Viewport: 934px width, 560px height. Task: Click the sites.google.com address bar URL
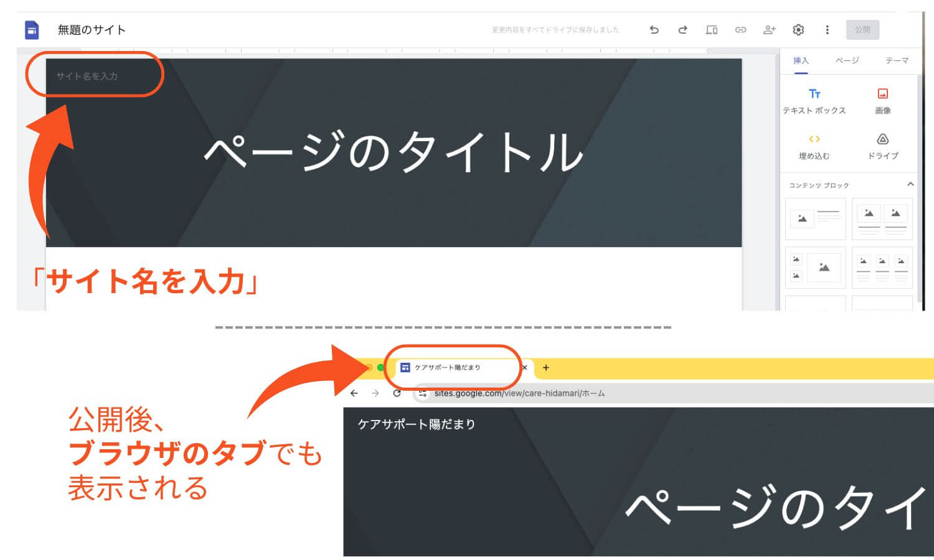click(x=519, y=393)
